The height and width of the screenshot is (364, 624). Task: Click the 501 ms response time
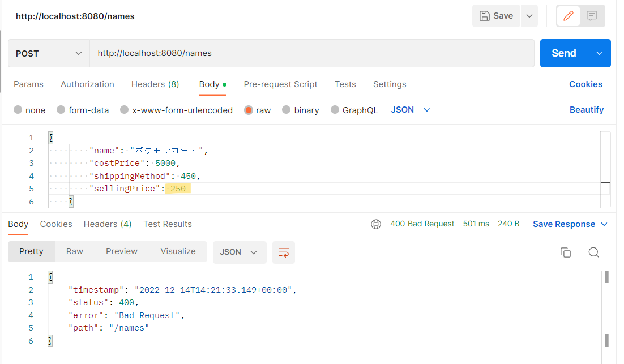click(476, 224)
